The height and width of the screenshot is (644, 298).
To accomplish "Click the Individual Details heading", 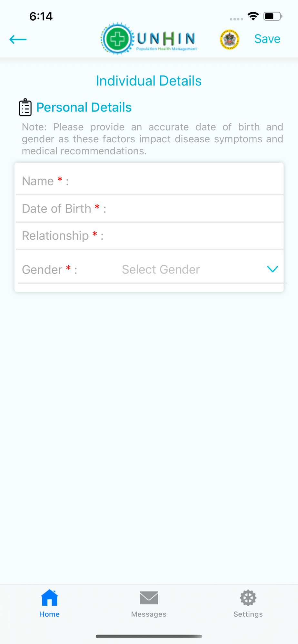I will [x=149, y=81].
